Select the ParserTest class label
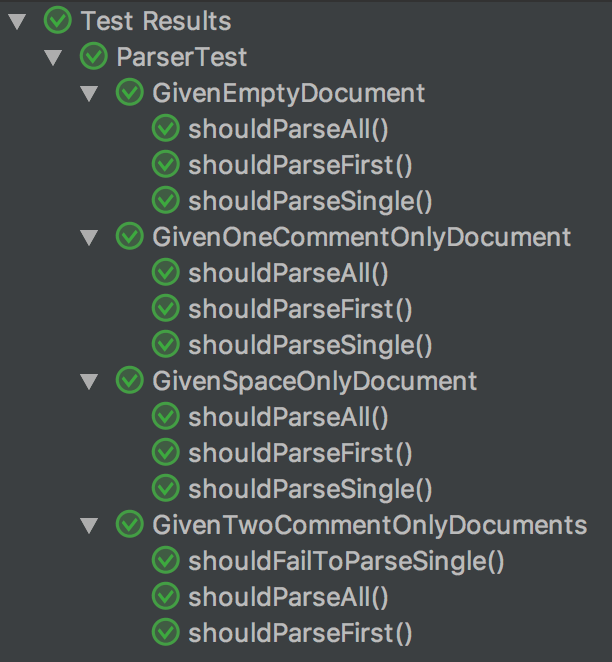The image size is (612, 662). 182,57
